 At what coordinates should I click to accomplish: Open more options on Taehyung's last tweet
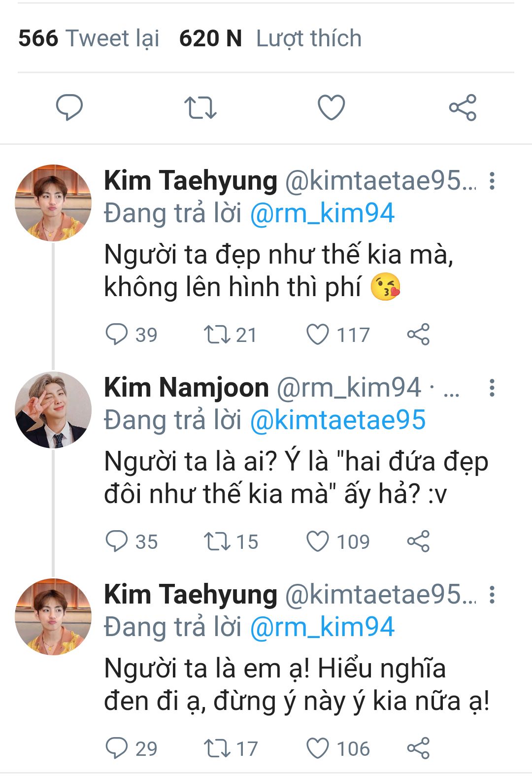[492, 595]
